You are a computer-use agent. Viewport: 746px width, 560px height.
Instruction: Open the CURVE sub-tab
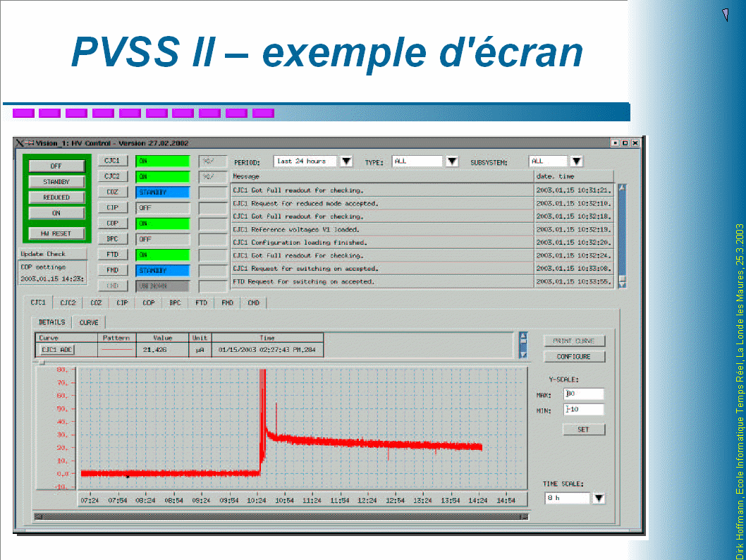(x=89, y=322)
